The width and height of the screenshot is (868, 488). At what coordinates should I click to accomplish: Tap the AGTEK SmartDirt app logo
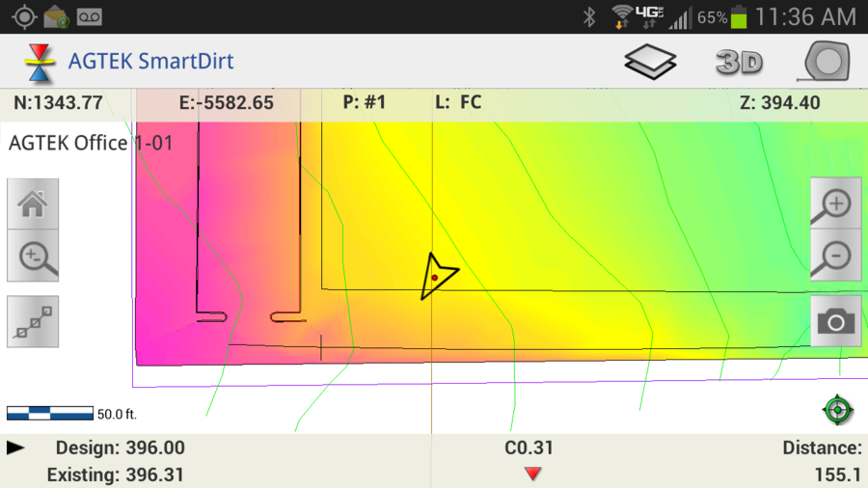point(40,63)
